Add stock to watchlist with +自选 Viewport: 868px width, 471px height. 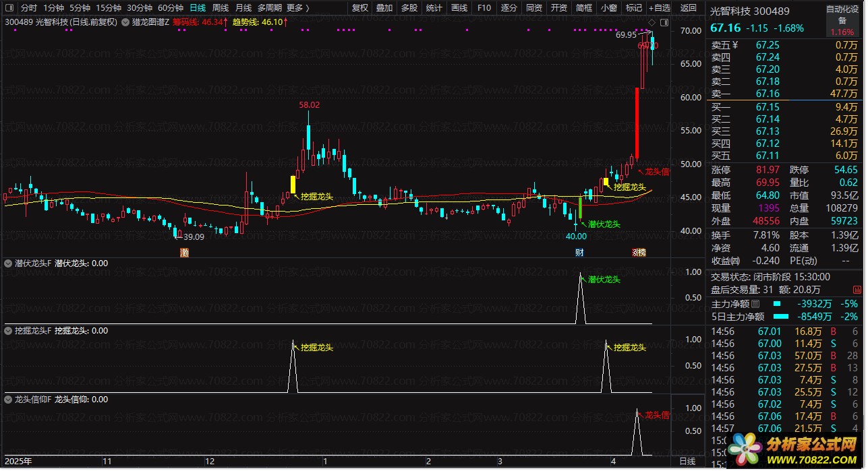[x=660, y=8]
